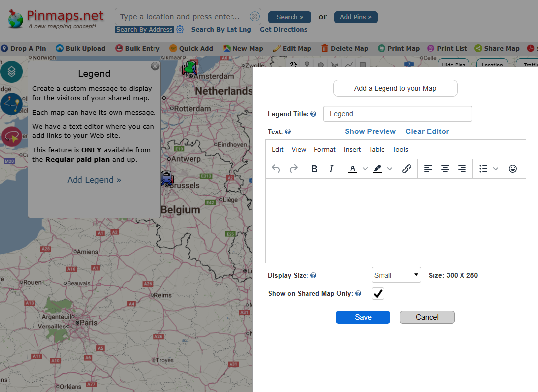Click the Show Preview link
The width and height of the screenshot is (538, 392).
(x=370, y=131)
